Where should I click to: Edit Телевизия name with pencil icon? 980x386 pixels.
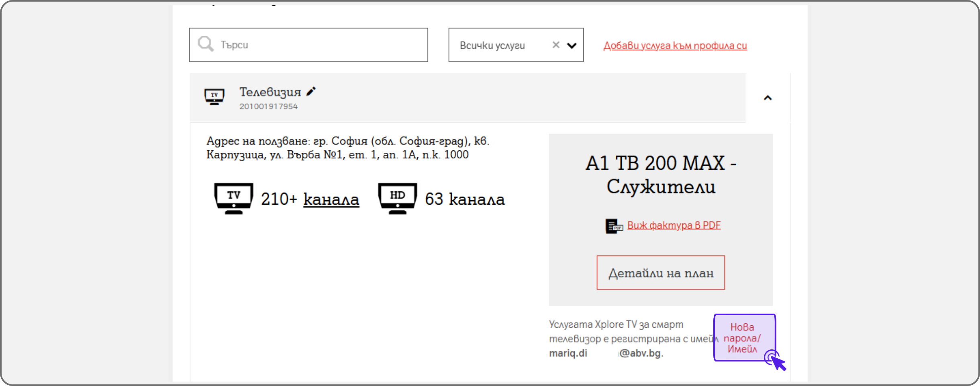click(311, 92)
